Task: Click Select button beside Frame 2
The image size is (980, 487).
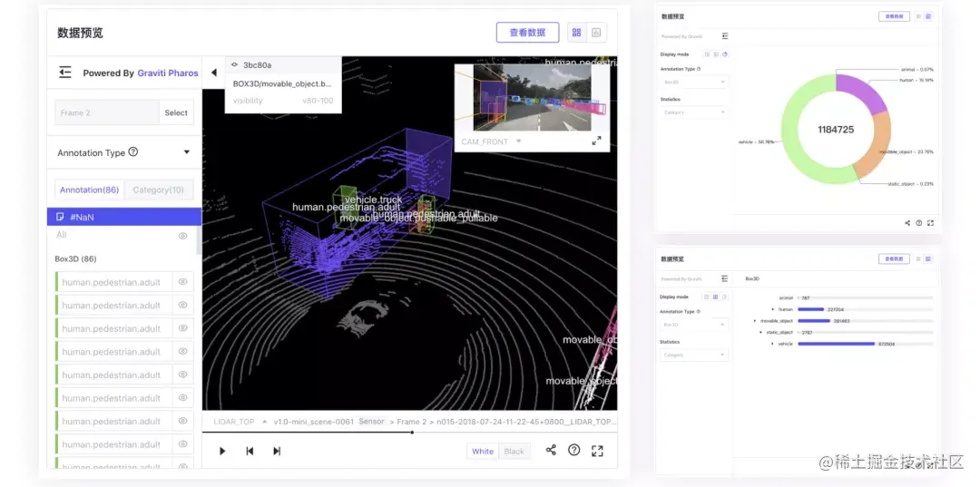Action: tap(176, 113)
